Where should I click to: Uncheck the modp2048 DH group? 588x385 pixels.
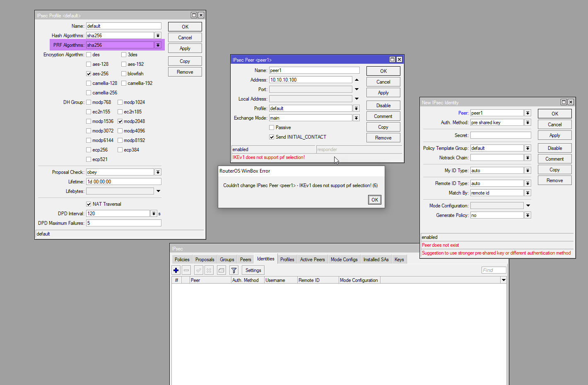click(x=120, y=121)
